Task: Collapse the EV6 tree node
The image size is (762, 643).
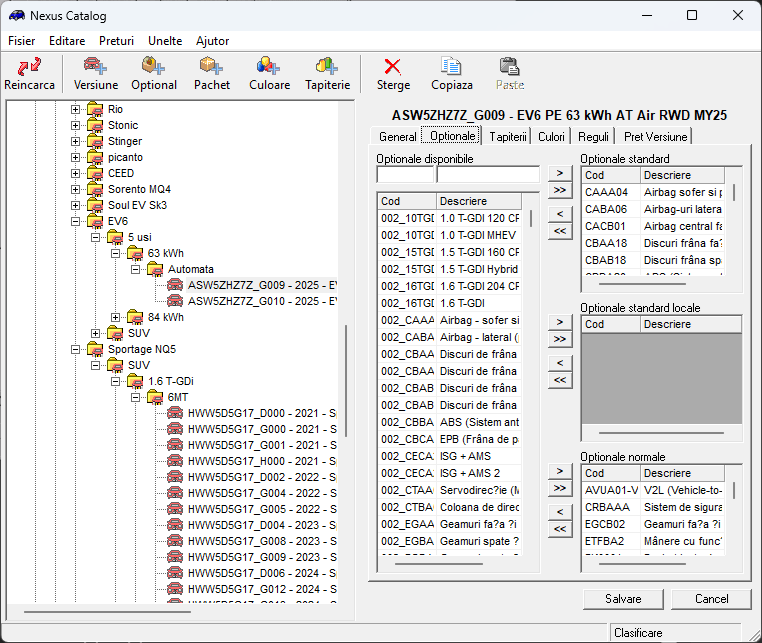Action: point(75,222)
